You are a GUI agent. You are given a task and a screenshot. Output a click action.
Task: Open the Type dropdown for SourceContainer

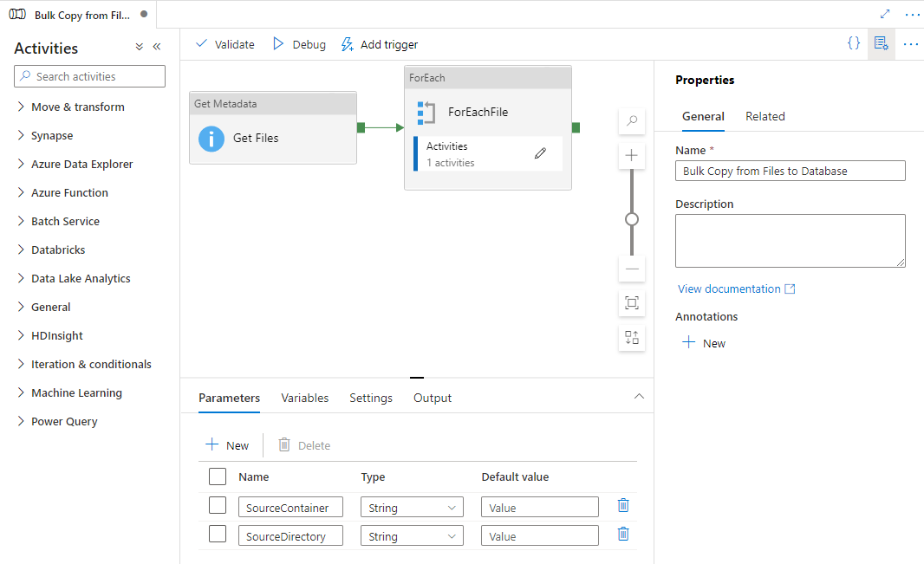click(x=413, y=508)
